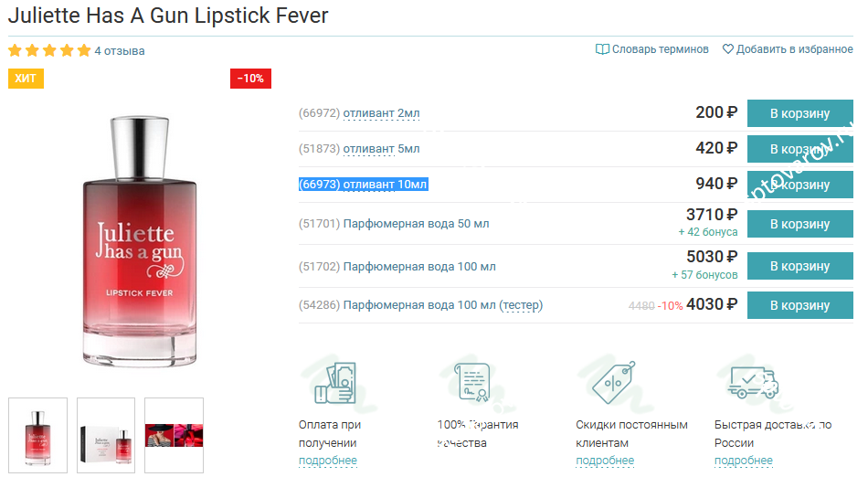
Task: Click подробнее under Скидки постоянным клиентам
Action: (605, 461)
